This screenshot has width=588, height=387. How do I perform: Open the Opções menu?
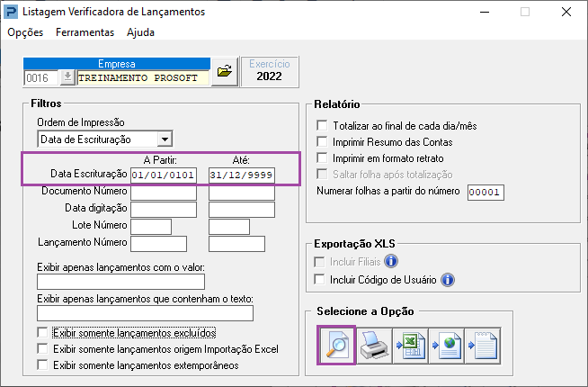(x=25, y=32)
